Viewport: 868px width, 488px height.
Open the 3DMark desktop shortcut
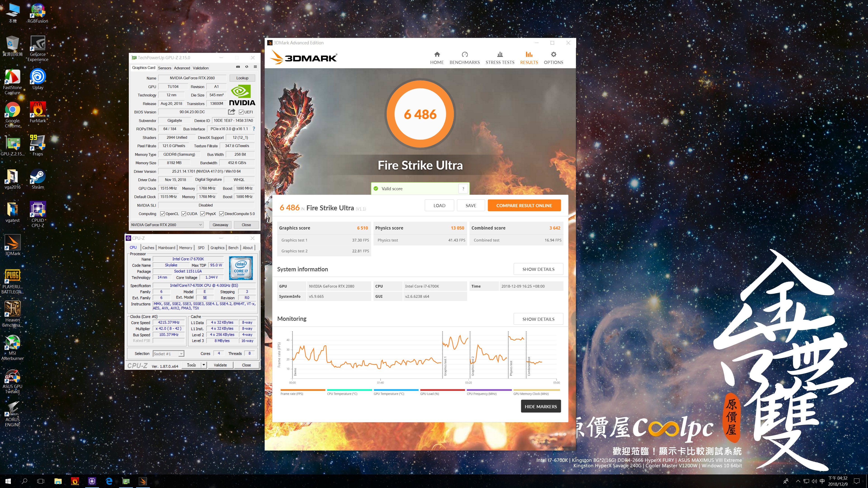[x=12, y=245]
